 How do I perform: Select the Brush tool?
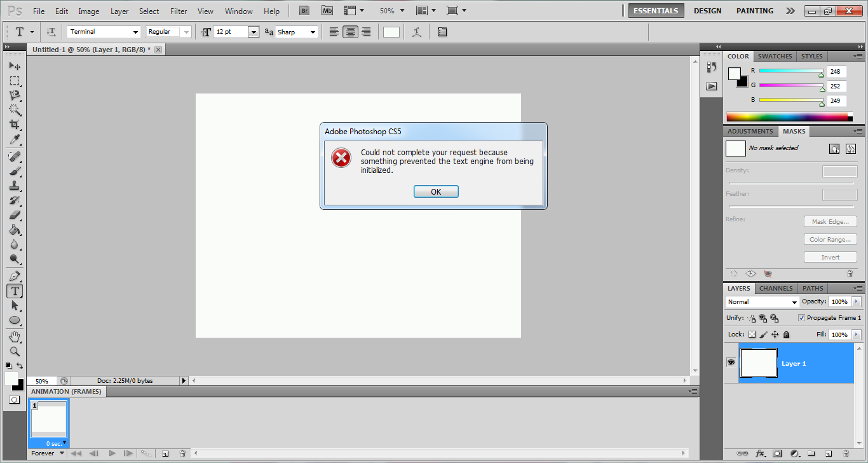point(15,171)
